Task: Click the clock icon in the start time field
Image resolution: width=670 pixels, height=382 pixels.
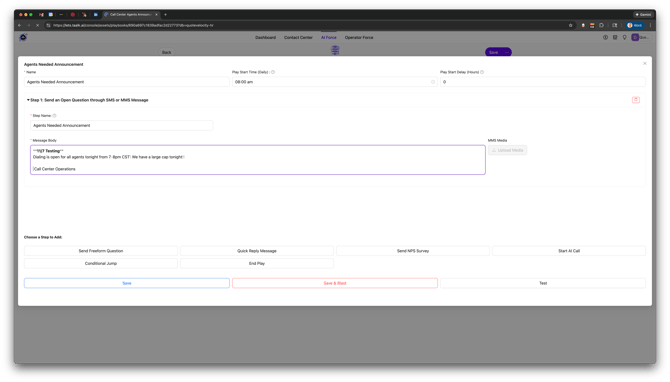Action: 432,82
